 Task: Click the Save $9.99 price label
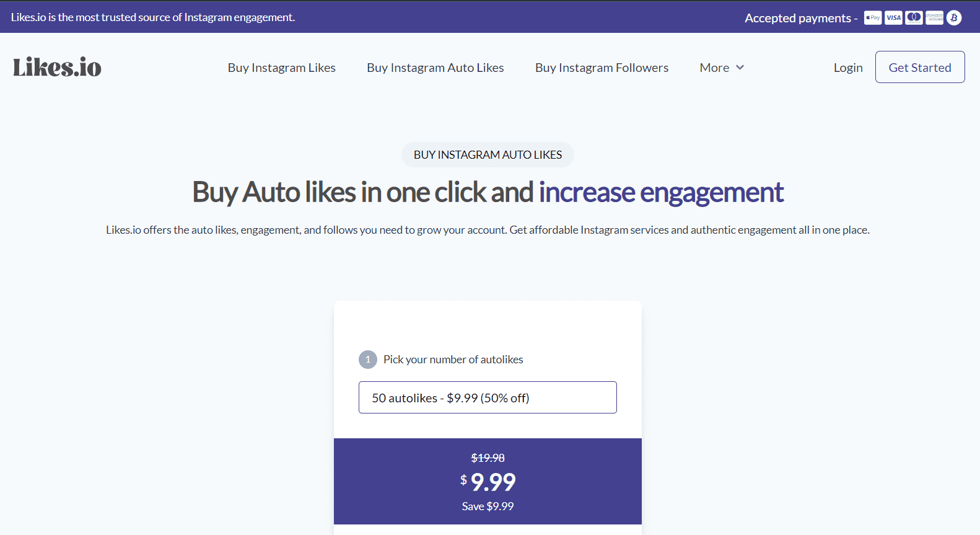pos(488,506)
